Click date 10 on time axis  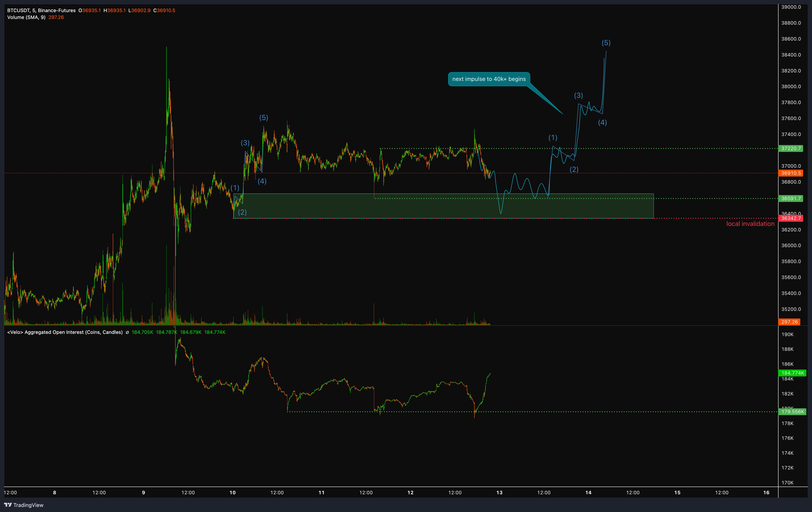[x=232, y=492]
